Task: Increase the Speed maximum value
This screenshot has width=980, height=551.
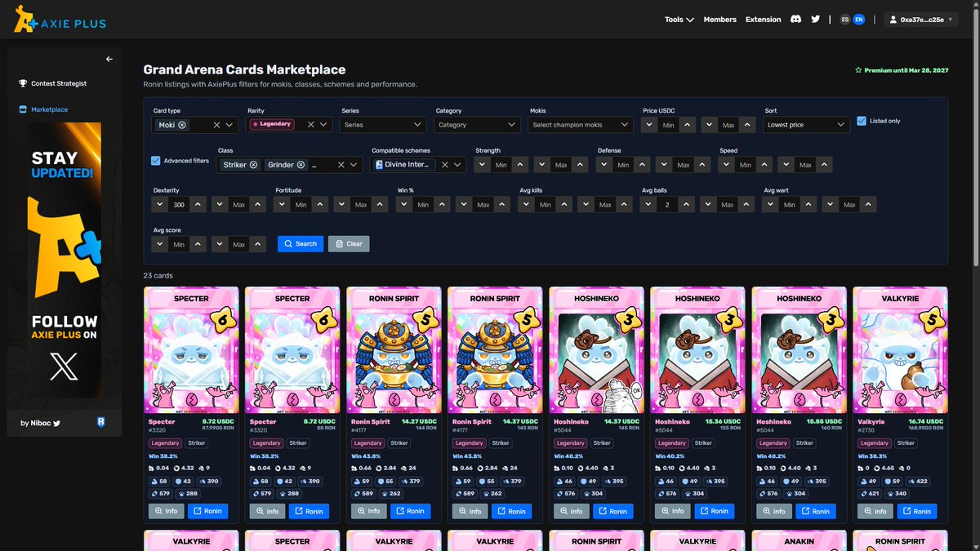Action: point(824,165)
